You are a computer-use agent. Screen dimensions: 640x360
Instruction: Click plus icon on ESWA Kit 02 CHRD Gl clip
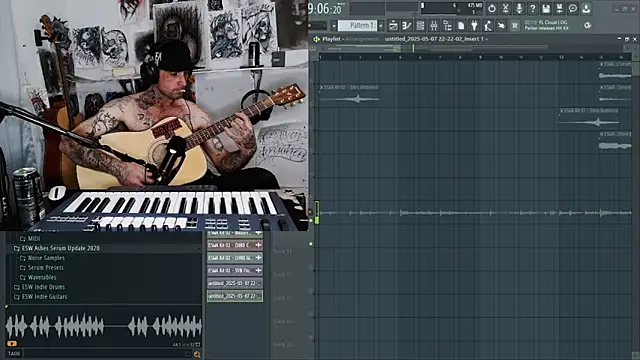(x=258, y=258)
